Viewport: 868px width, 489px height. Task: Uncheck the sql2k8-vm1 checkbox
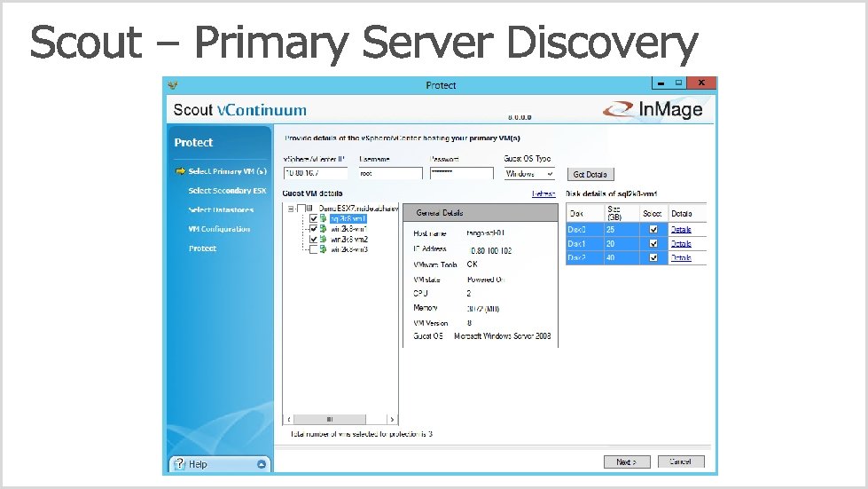313,218
